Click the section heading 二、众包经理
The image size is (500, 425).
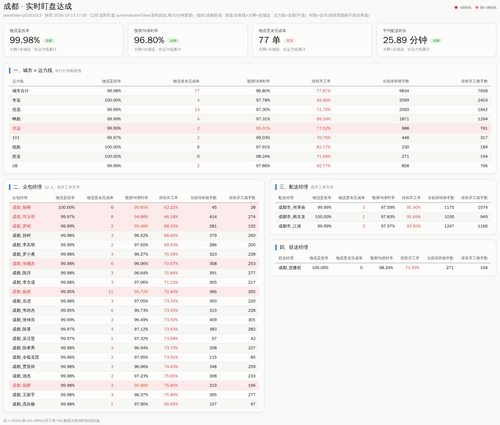(28, 187)
